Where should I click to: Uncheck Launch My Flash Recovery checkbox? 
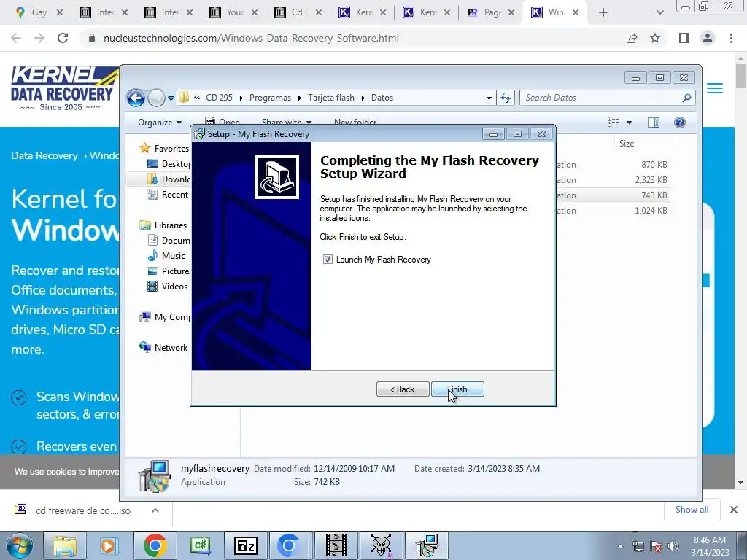tap(328, 260)
